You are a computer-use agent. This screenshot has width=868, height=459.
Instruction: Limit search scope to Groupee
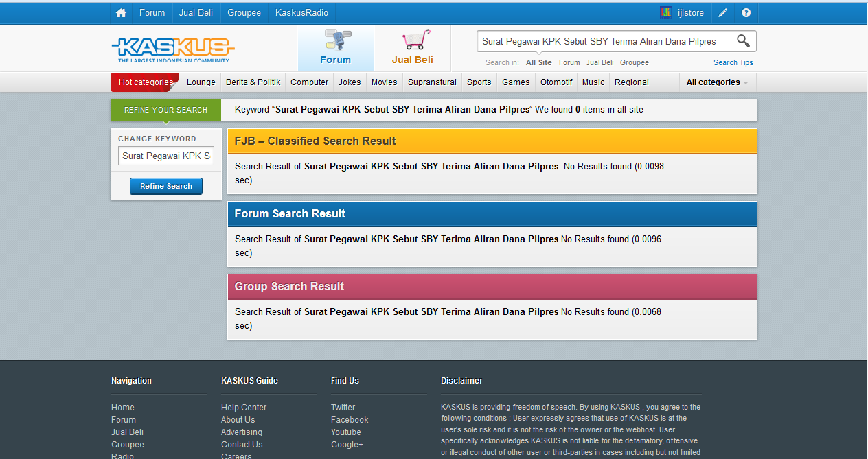[634, 62]
